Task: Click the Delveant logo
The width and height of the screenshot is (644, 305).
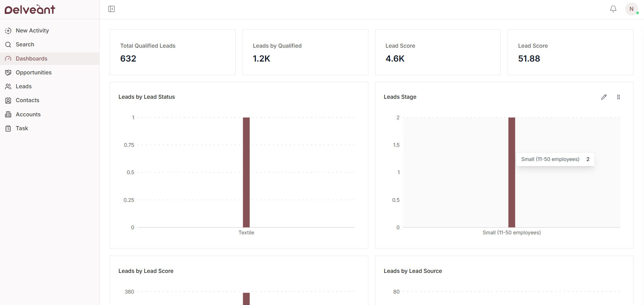Action: 30,9
